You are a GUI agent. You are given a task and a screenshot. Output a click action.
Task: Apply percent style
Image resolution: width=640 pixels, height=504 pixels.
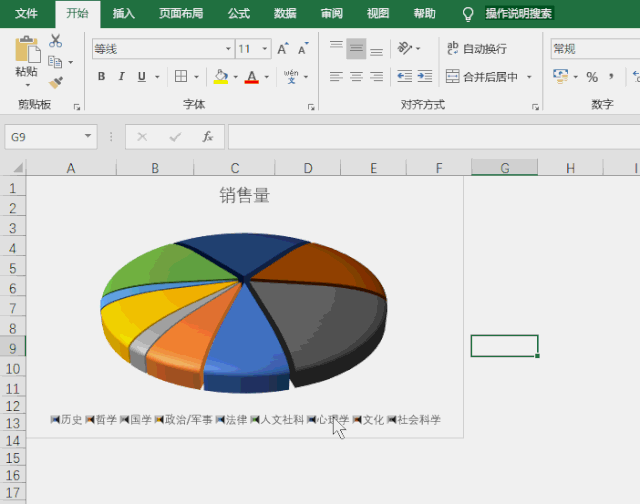(x=592, y=77)
